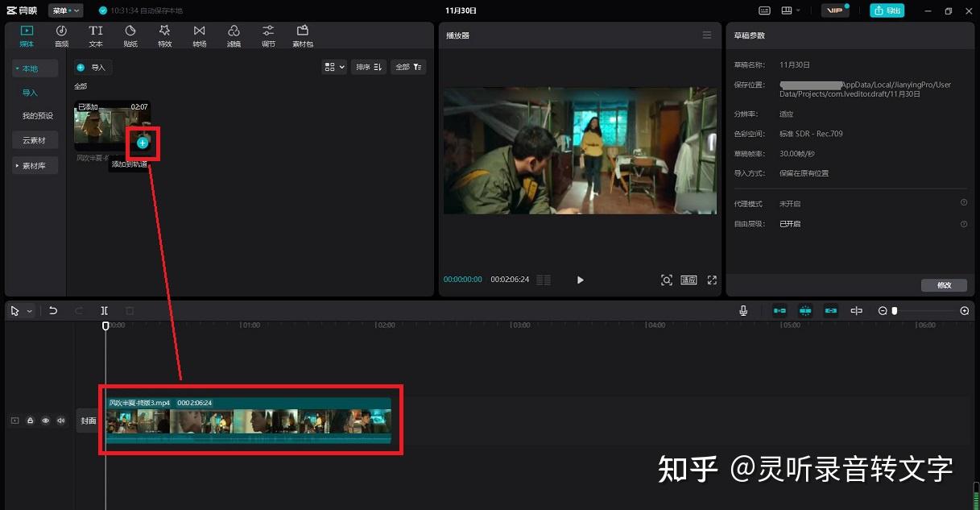Click the current timecode 00:00:00:00

tap(463, 280)
